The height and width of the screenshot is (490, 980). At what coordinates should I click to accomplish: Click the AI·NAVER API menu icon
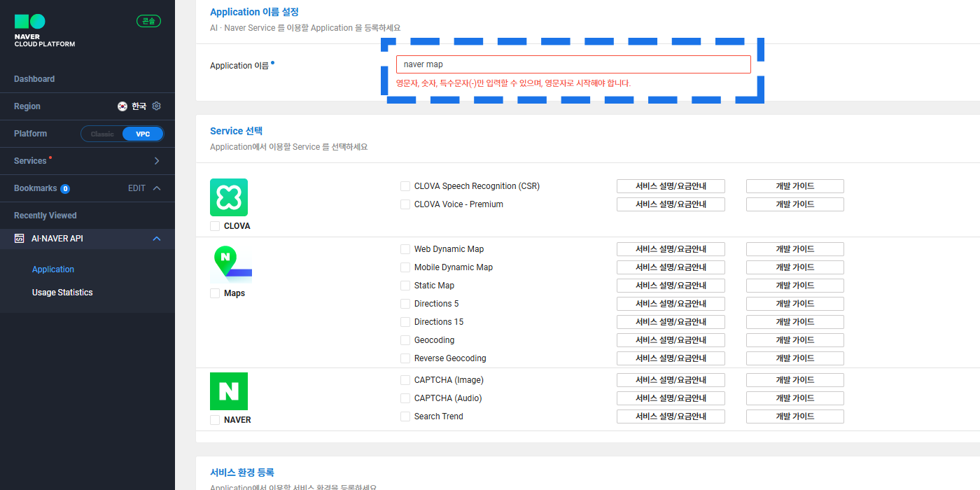click(x=20, y=239)
